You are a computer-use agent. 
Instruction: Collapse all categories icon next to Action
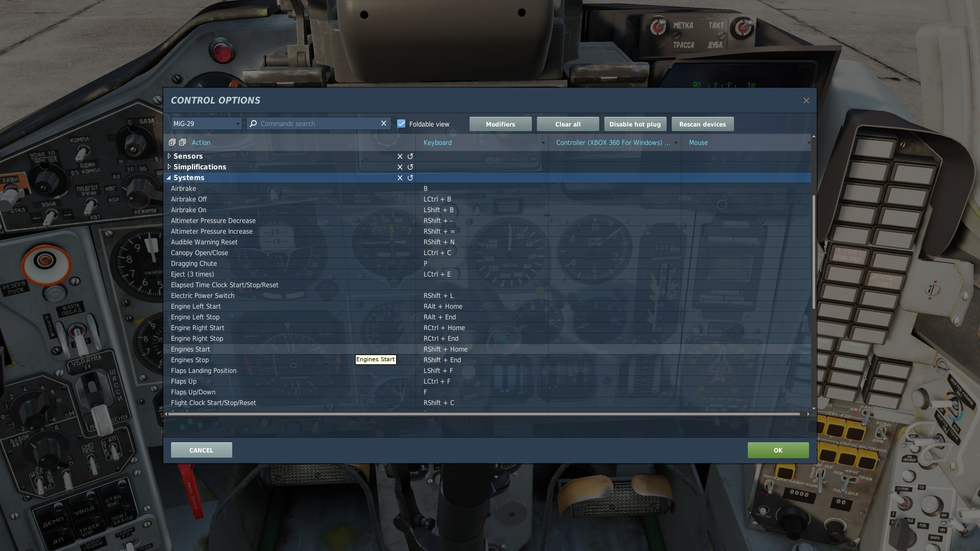(x=182, y=142)
